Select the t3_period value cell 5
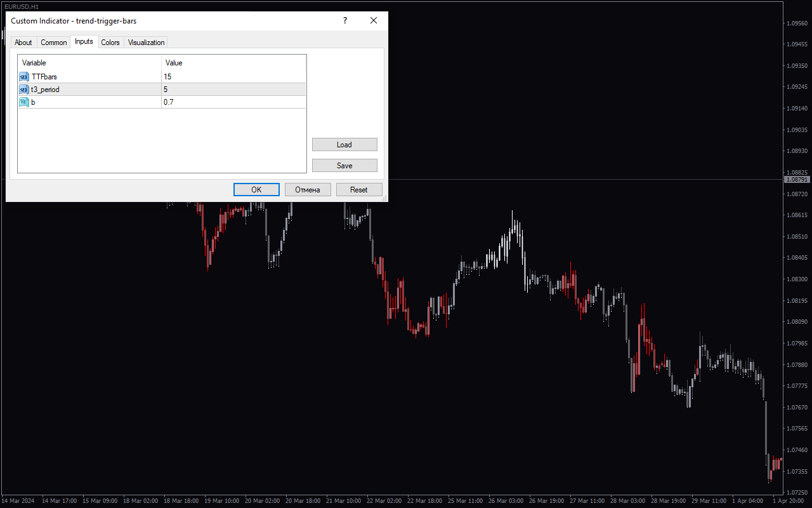812x508 pixels. point(233,90)
